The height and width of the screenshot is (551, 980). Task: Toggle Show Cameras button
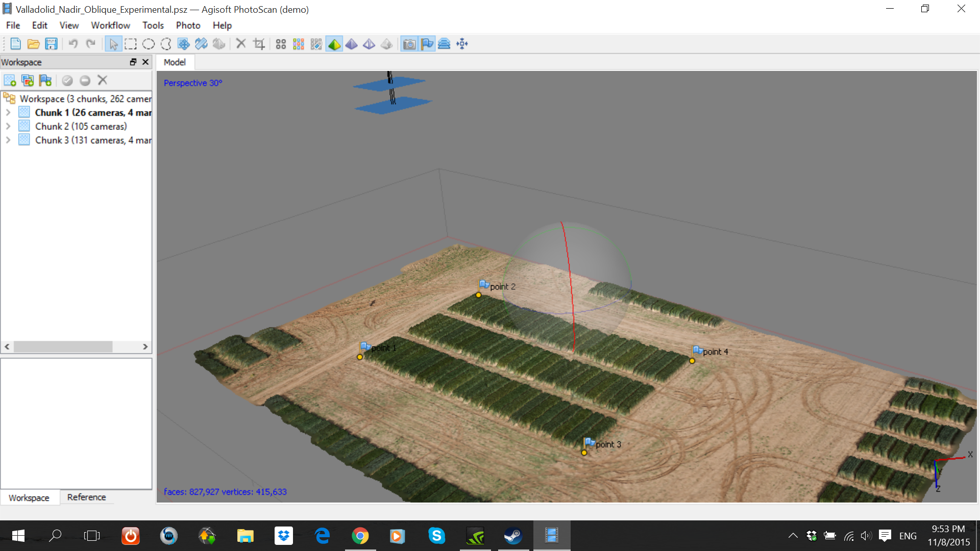(409, 44)
